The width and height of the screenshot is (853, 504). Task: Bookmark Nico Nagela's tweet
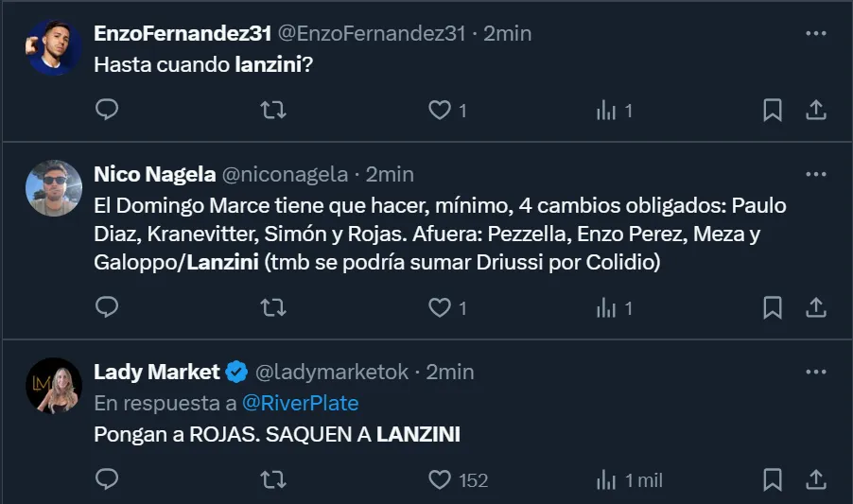773,307
